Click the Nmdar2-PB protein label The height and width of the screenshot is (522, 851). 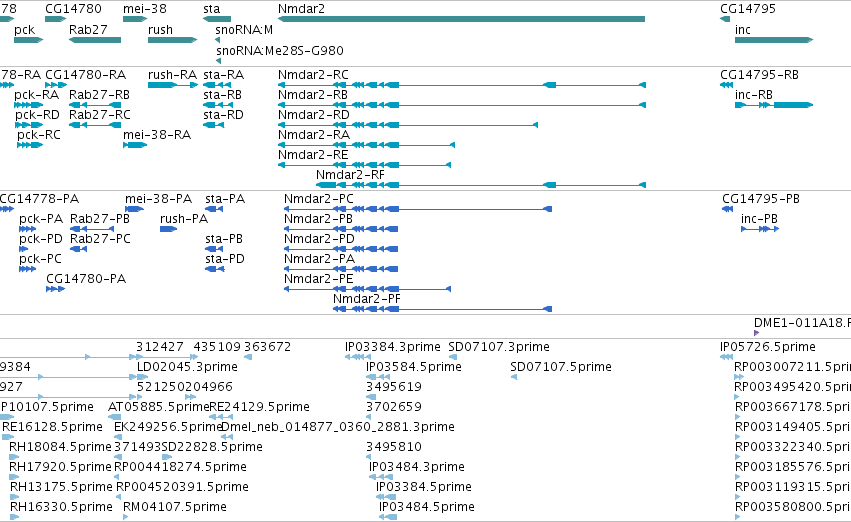click(318, 219)
